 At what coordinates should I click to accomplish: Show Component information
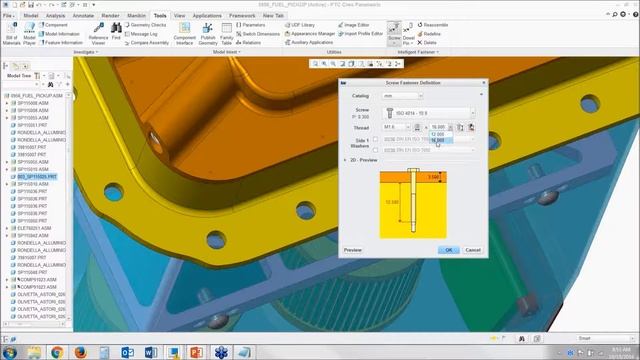tap(53, 25)
